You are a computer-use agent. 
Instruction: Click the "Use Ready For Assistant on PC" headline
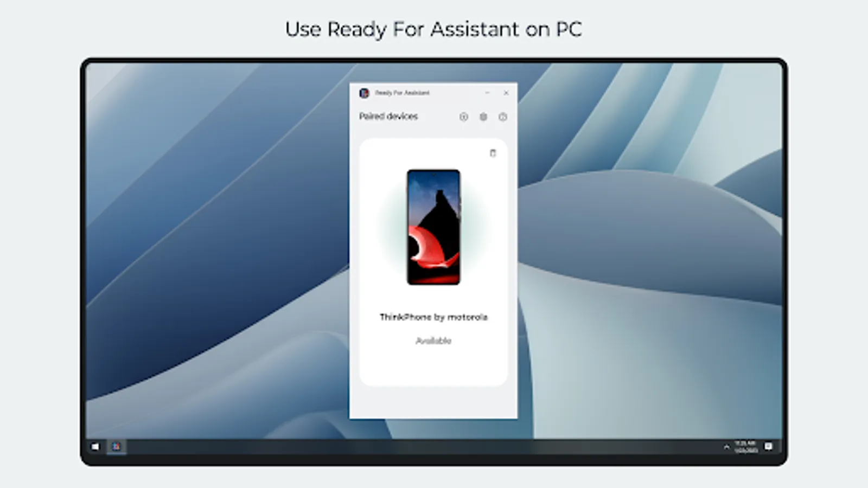pyautogui.click(x=433, y=29)
